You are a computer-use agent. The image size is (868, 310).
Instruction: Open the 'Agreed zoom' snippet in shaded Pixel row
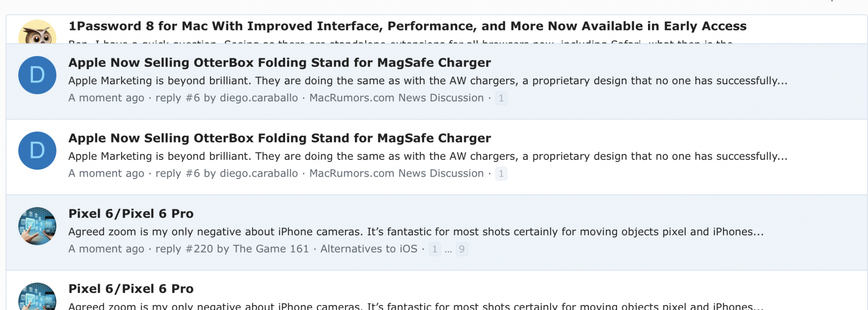[x=416, y=232]
